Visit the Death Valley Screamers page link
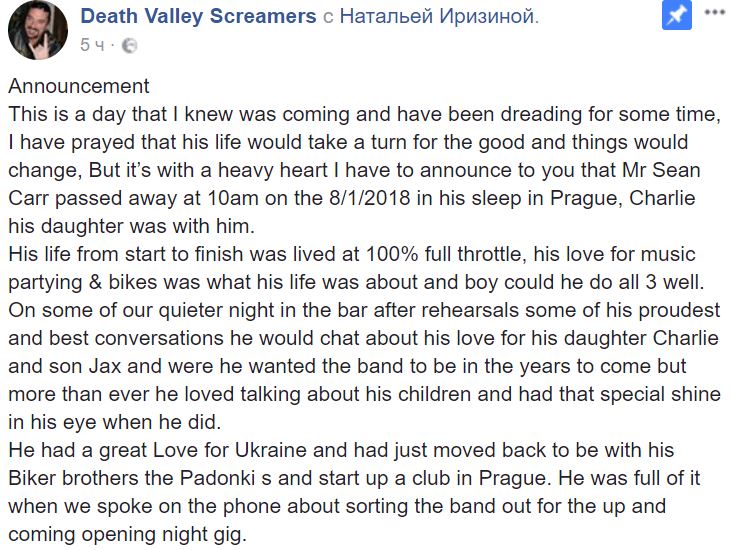Screen dimensions: 733x550 (x=198, y=16)
